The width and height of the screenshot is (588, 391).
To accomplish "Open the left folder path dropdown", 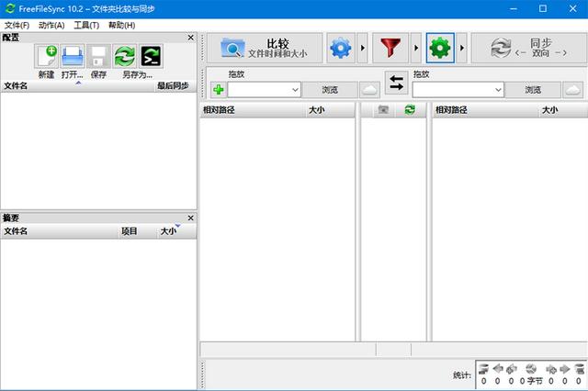I will tap(295, 90).
